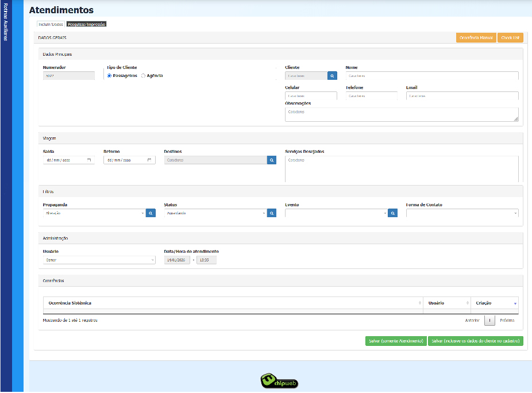The image size is (532, 393).
Task: Switch to the Pesquisas/Impressão tab
Action: coord(86,25)
